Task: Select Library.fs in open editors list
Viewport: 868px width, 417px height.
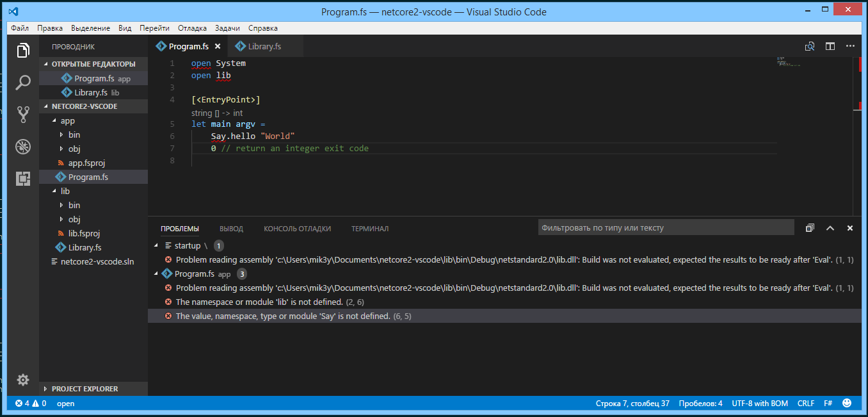Action: click(93, 92)
